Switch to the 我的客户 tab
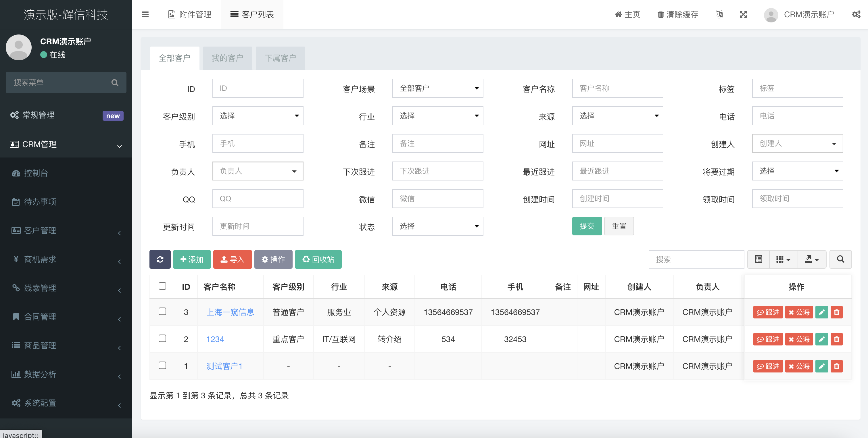 click(x=227, y=58)
